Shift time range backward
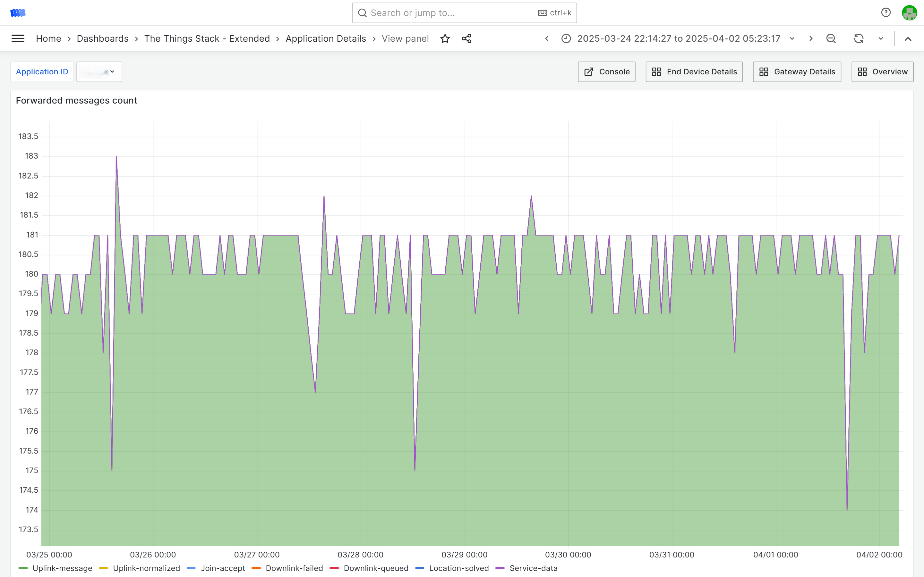The image size is (924, 577). pos(547,38)
